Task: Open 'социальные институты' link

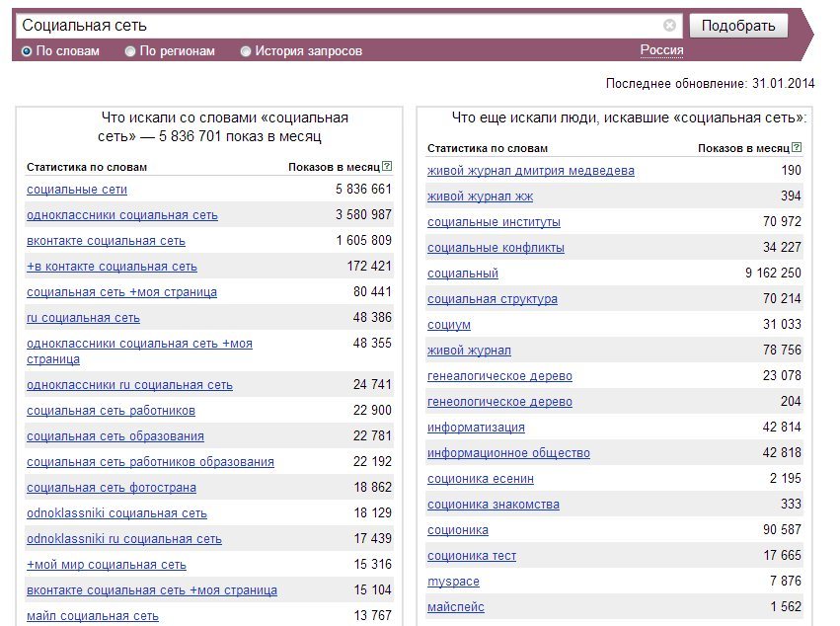Action: click(x=494, y=222)
